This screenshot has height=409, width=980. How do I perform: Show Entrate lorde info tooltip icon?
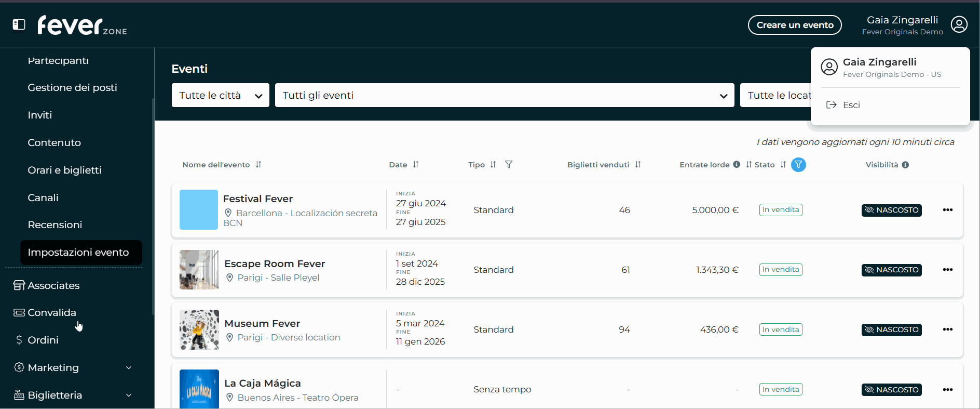tap(737, 165)
